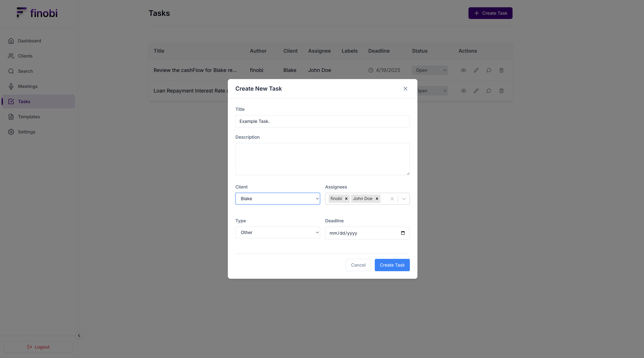Comment on the cashFlow review task
Screen dimensions: 644x358
(489, 70)
